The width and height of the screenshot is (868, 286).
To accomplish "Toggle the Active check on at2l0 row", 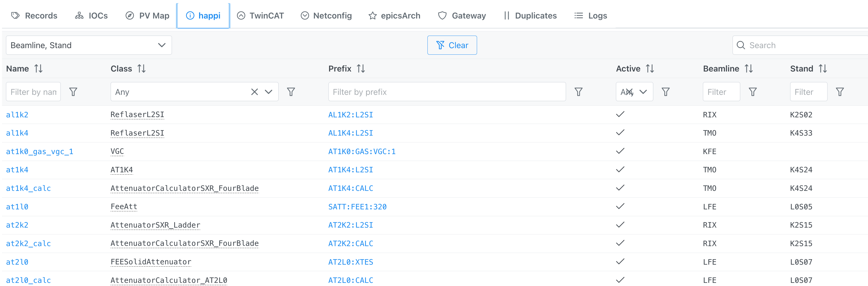I will coord(620,262).
